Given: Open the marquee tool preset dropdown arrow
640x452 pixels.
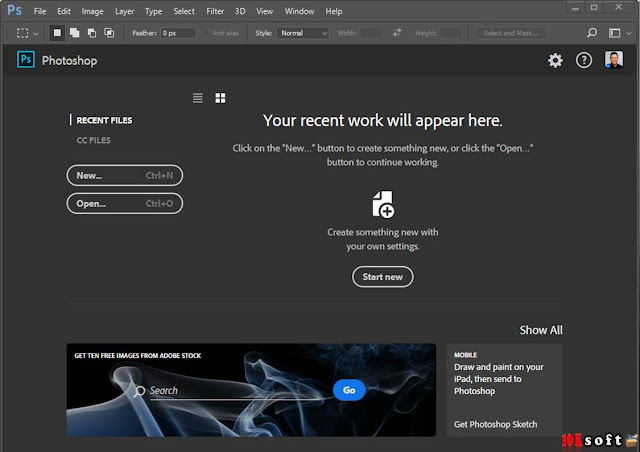Looking at the screenshot, I should (36, 34).
